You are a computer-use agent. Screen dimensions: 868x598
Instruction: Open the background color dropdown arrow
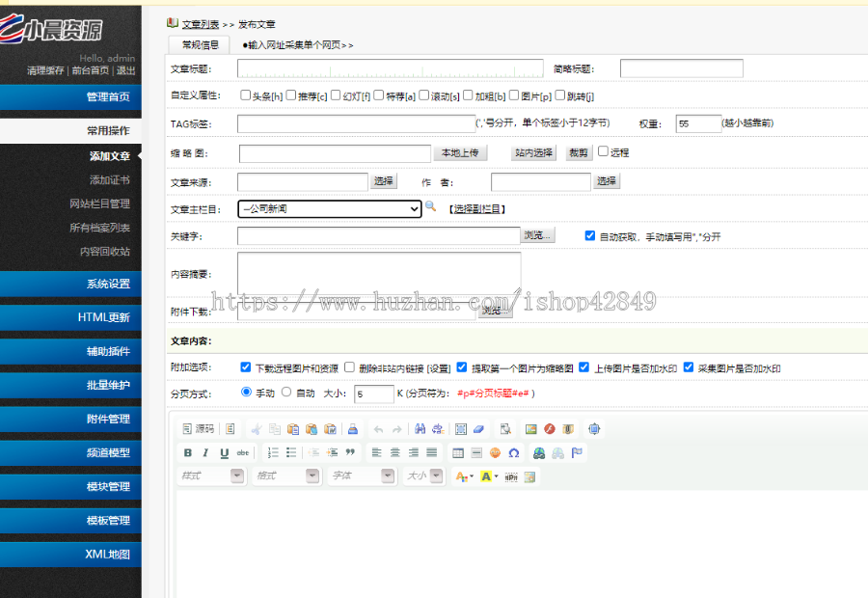click(496, 476)
